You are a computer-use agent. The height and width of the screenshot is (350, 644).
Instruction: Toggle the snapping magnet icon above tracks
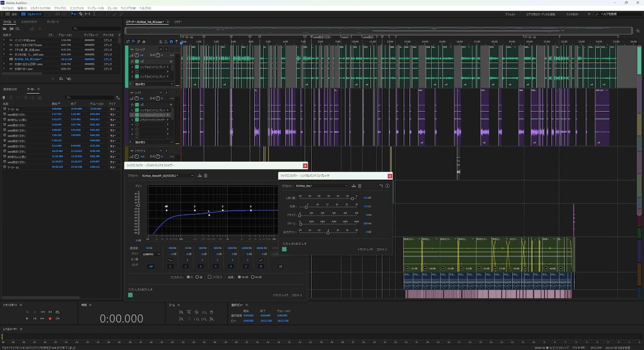click(171, 42)
